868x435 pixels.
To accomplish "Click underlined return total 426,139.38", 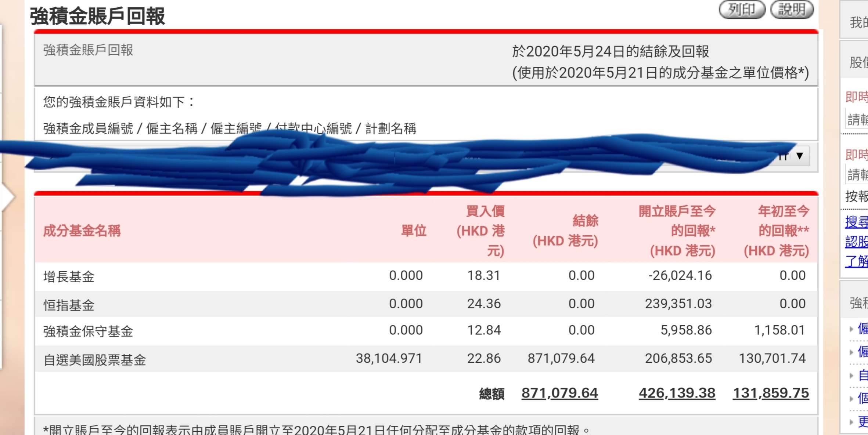I will 678,392.
